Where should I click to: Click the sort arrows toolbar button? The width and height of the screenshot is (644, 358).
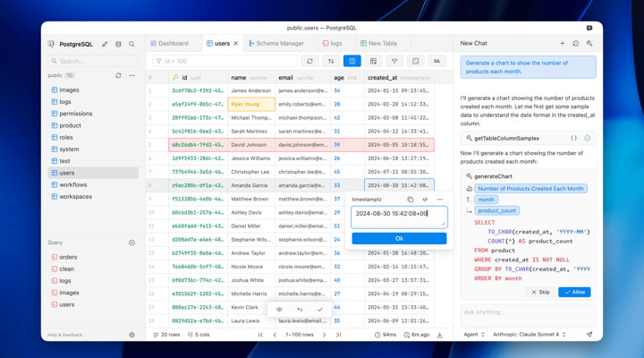(x=331, y=61)
